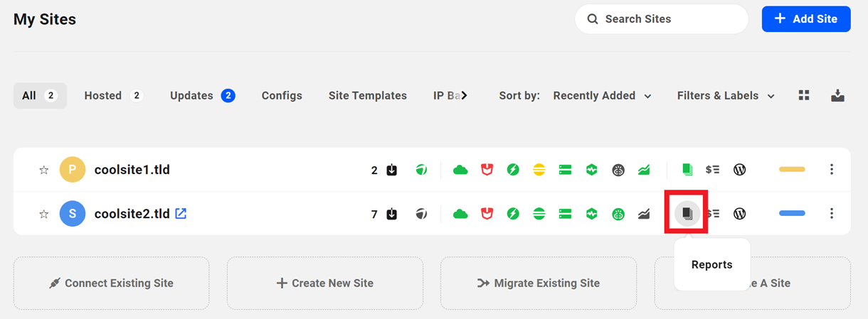
Task: Select the All sites tab
Action: 40,95
